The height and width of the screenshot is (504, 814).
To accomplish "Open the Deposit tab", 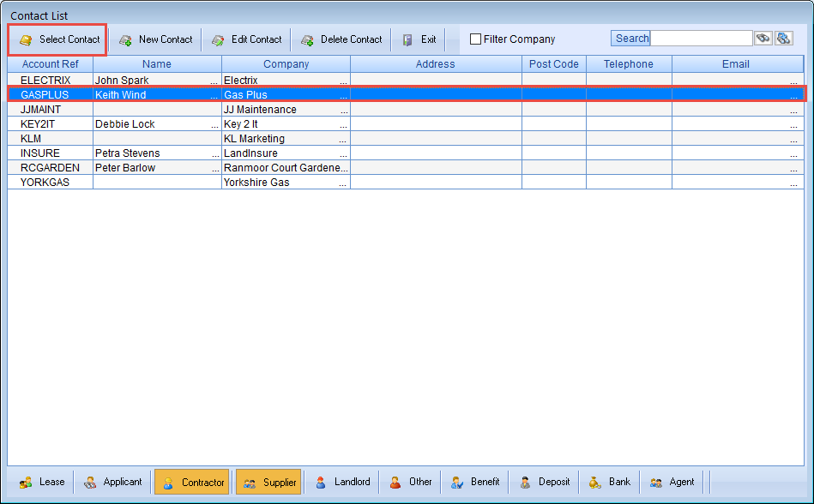I will point(545,483).
